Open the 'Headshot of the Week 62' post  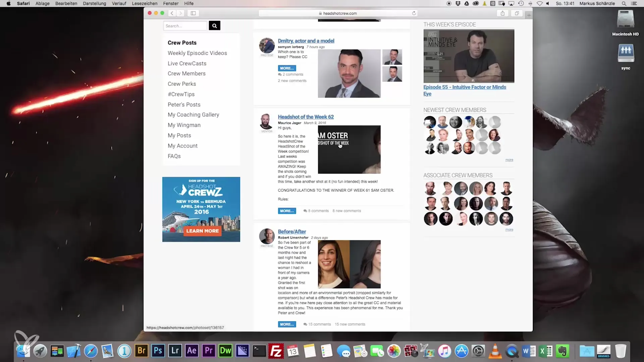click(x=306, y=117)
